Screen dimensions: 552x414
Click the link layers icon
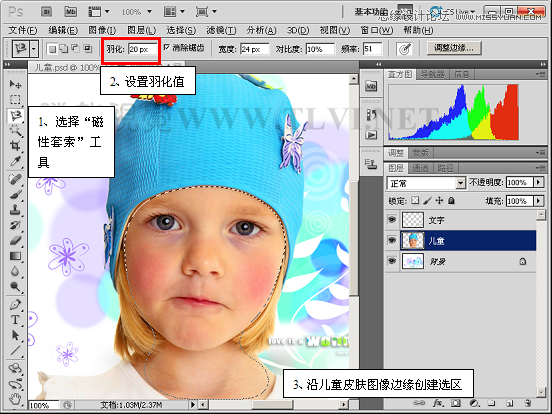pos(419,403)
